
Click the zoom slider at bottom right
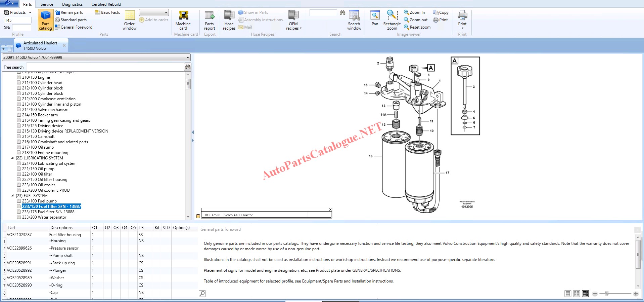point(606,294)
